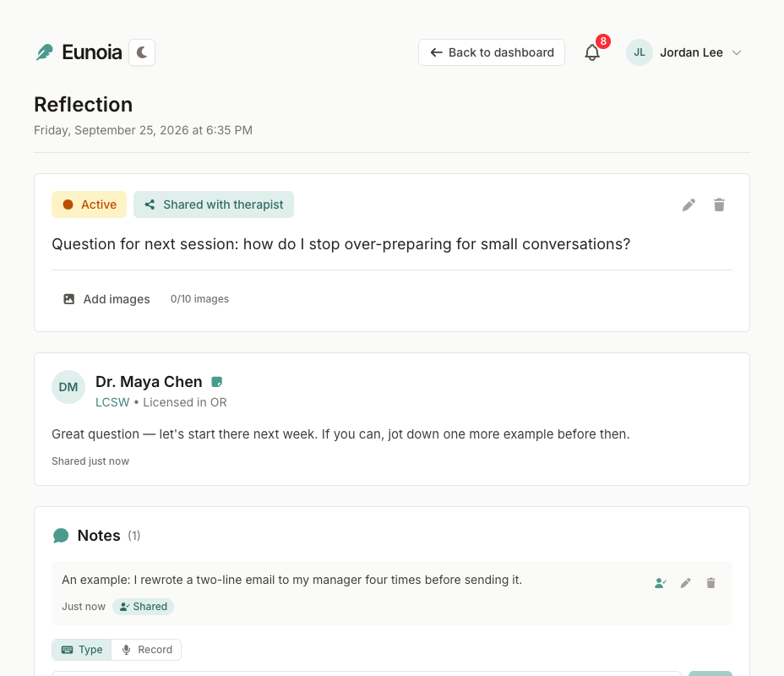Edit the email example note
Viewport: 784px width, 676px height.
pyautogui.click(x=685, y=583)
